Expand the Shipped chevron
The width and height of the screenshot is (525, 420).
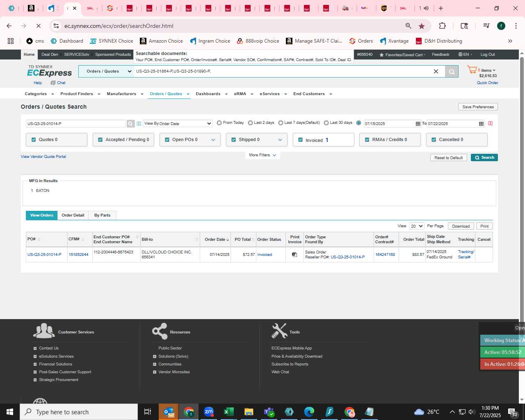280,140
